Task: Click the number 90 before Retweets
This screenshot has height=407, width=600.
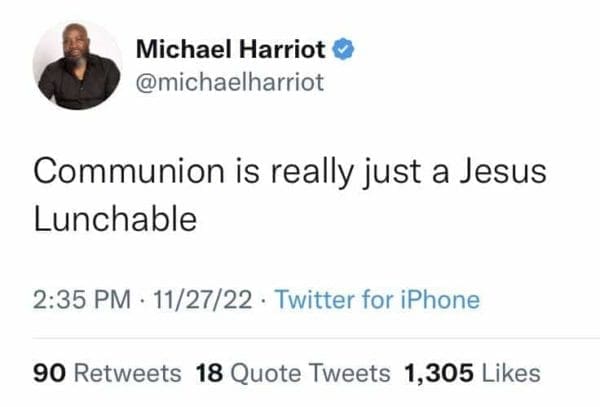Action: click(48, 374)
